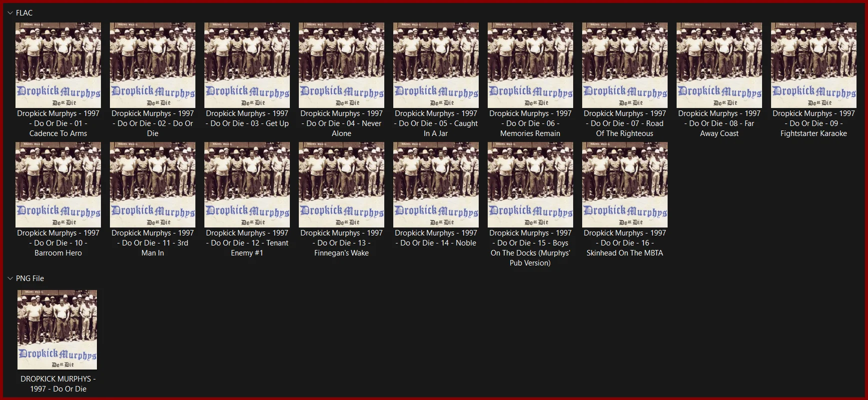Image resolution: width=868 pixels, height=400 pixels.
Task: Collapse the PNG File group chevron
Action: [10, 278]
